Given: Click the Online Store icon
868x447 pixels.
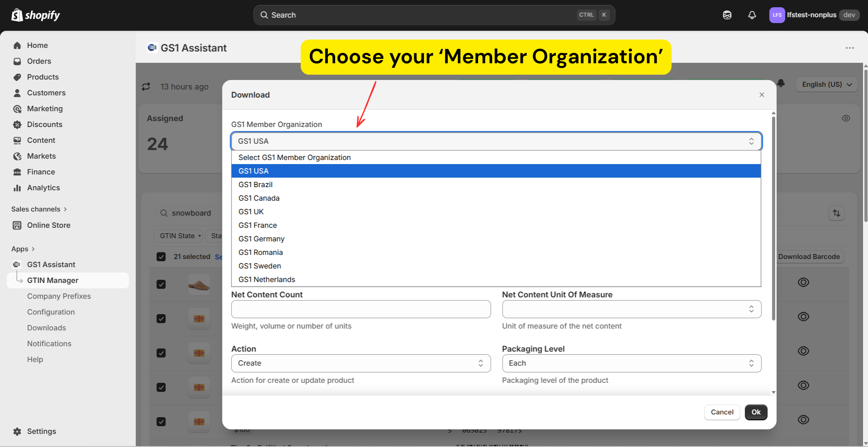Looking at the screenshot, I should (17, 225).
